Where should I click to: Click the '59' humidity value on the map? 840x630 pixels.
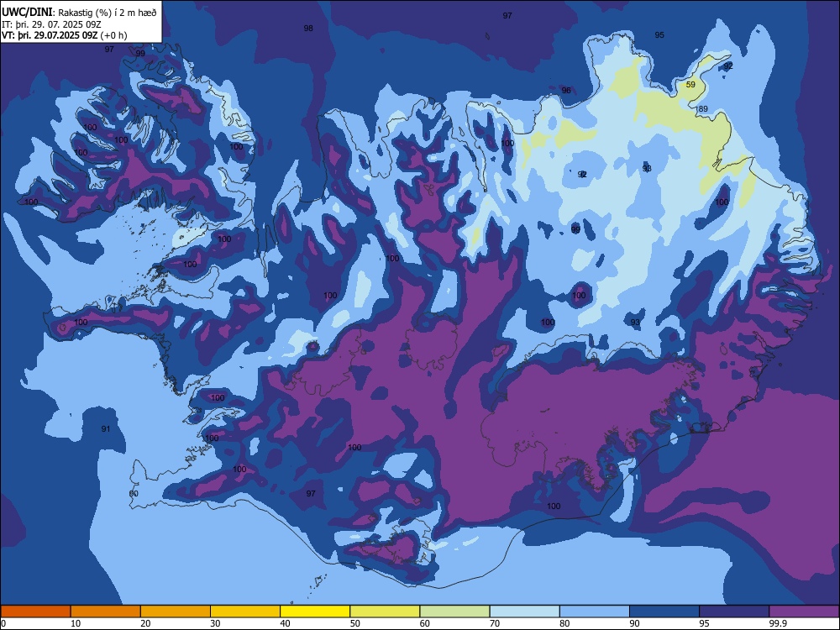tap(690, 85)
